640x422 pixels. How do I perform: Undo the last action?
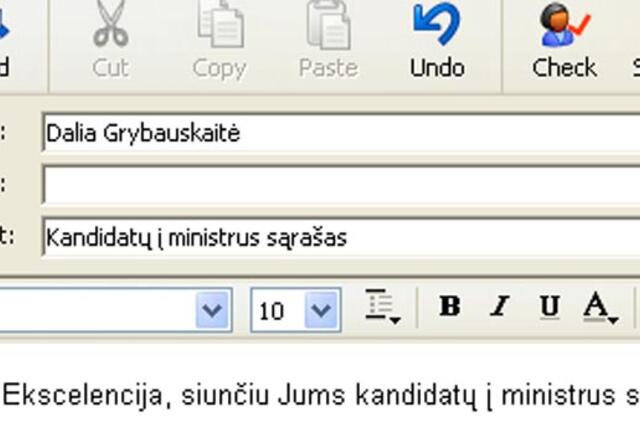coord(437,40)
